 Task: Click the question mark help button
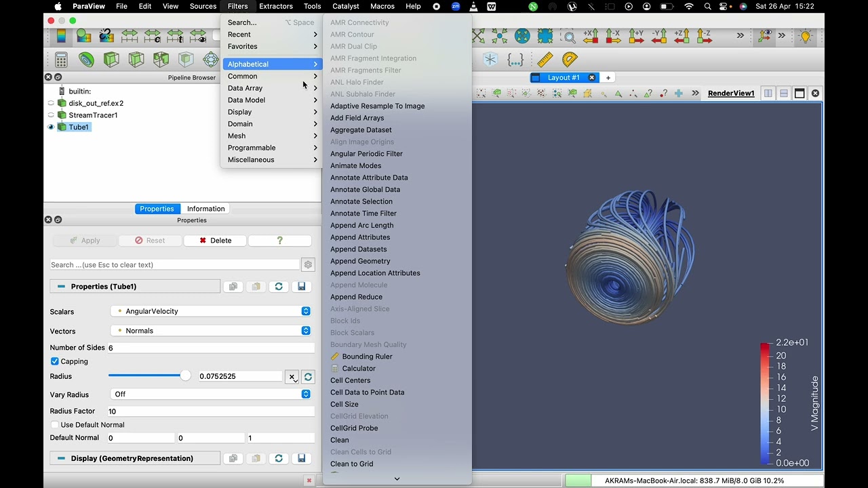pos(279,241)
